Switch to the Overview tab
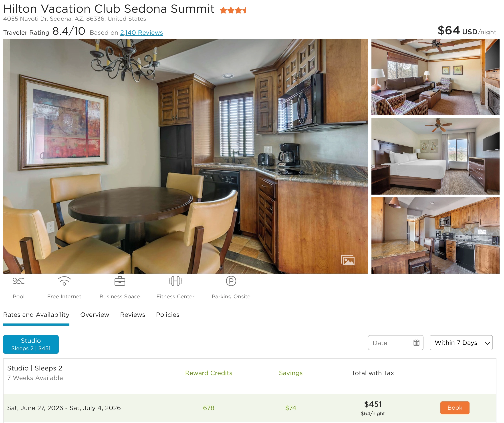The image size is (504, 423). pos(95,315)
